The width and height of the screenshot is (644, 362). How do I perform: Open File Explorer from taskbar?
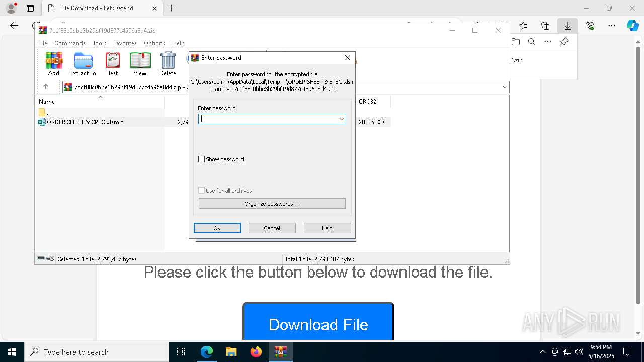(231, 352)
